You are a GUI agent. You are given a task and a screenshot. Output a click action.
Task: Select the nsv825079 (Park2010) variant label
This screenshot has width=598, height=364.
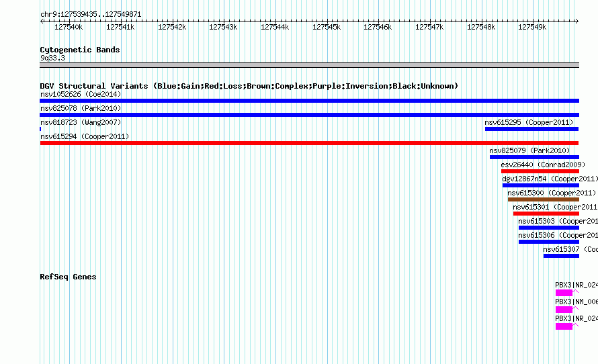pyautogui.click(x=529, y=150)
